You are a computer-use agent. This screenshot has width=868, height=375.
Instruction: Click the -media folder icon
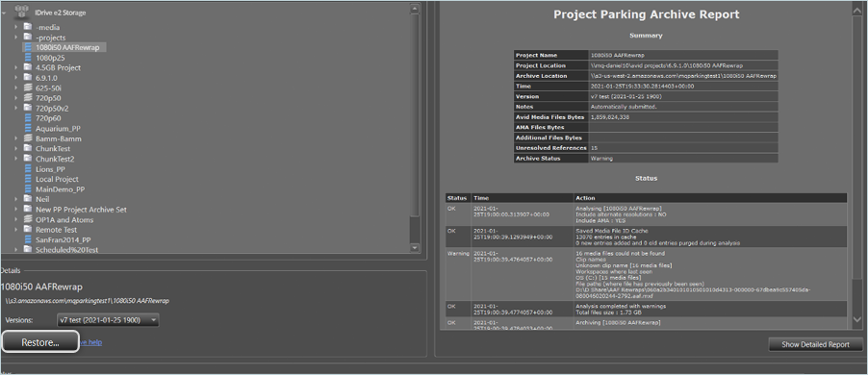tap(28, 27)
